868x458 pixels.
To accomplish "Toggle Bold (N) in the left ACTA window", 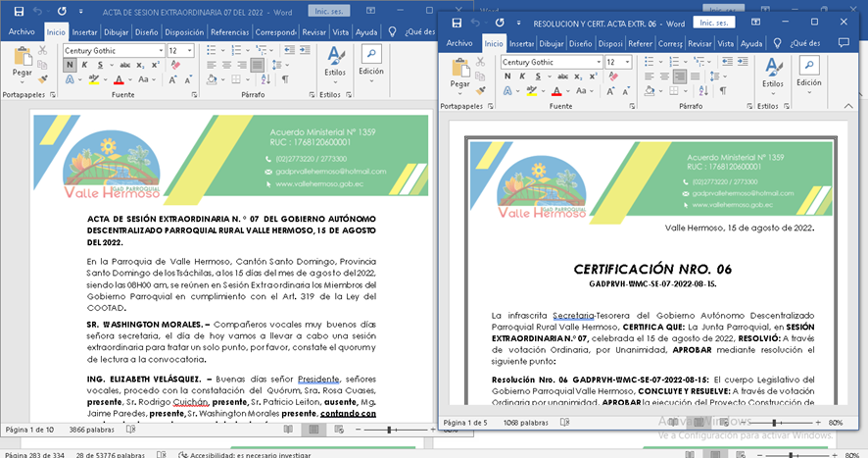I will coord(70,65).
